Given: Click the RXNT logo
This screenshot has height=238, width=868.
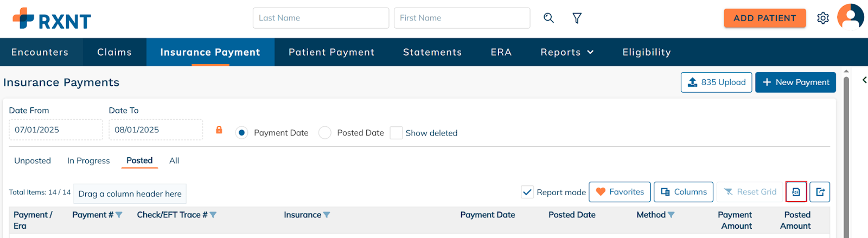Looking at the screenshot, I should (x=52, y=19).
